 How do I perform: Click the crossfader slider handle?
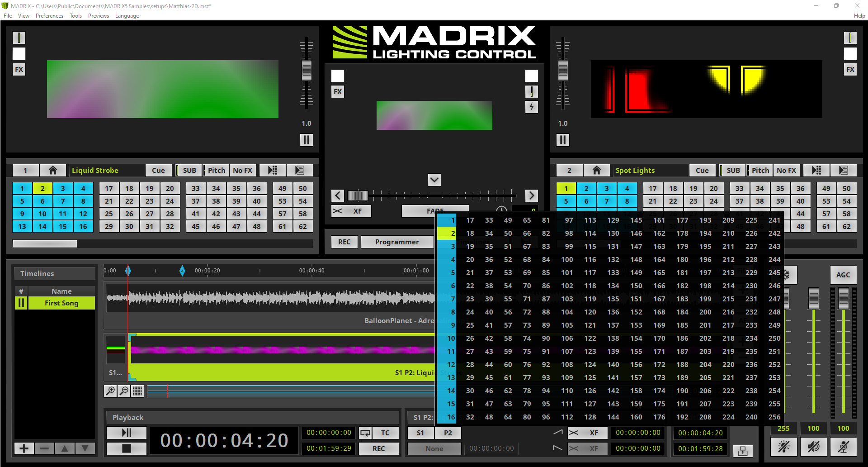click(357, 195)
